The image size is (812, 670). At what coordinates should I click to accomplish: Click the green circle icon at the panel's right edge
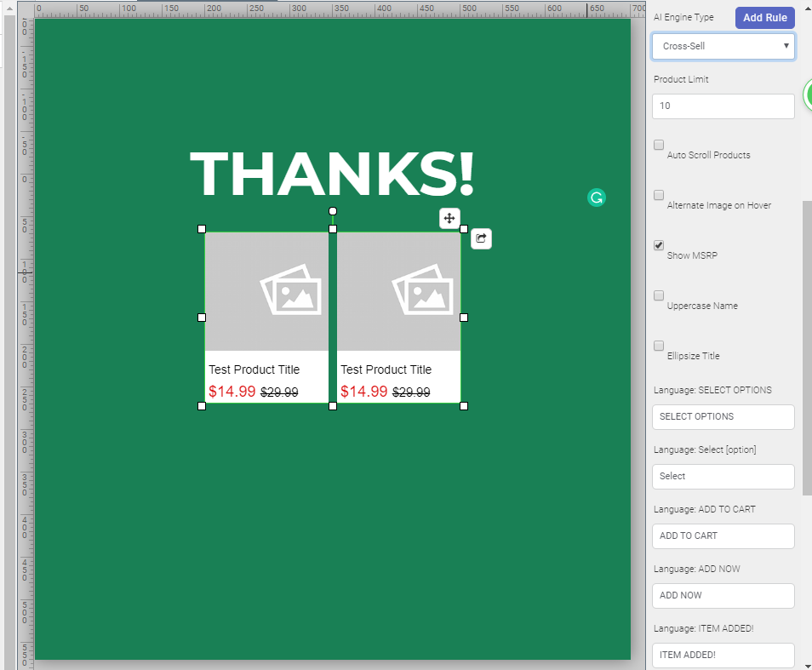[807, 96]
